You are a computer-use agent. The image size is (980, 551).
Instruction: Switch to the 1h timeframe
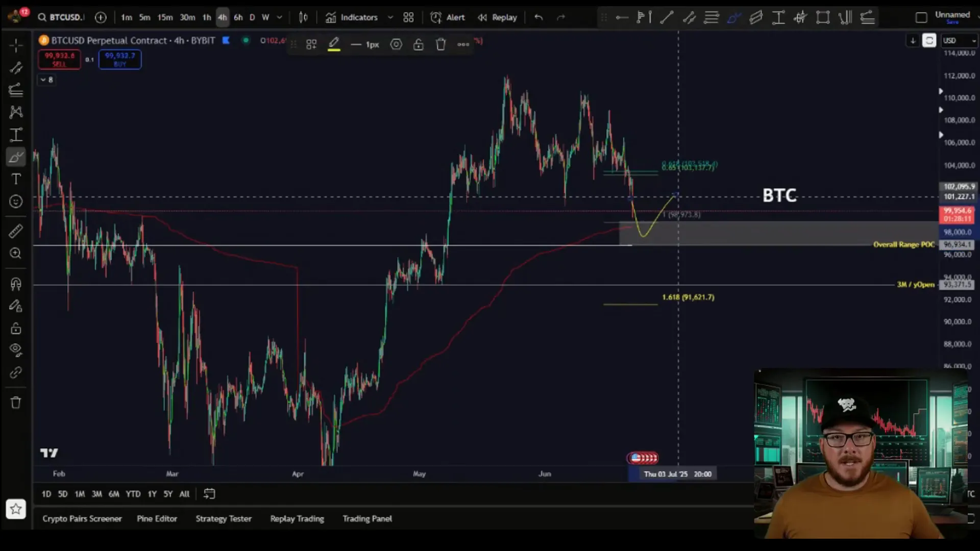207,17
